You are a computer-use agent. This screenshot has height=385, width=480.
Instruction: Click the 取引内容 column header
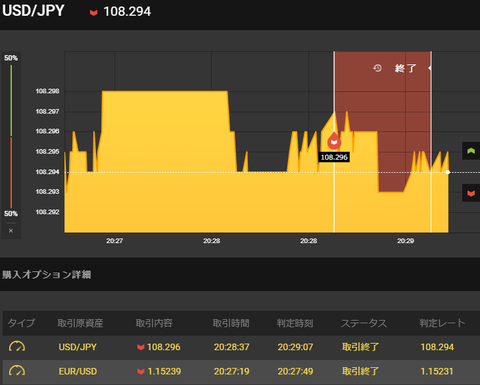click(154, 323)
